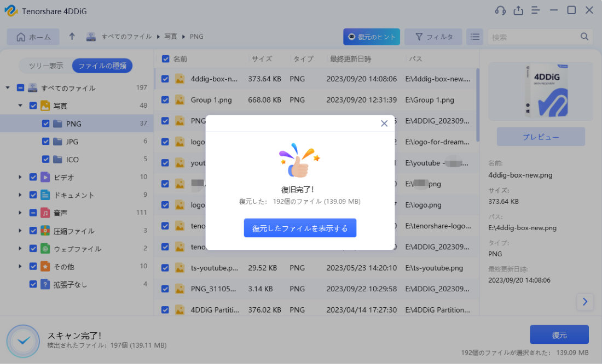Open the フィルタ button
This screenshot has height=364, width=602.
coord(433,37)
